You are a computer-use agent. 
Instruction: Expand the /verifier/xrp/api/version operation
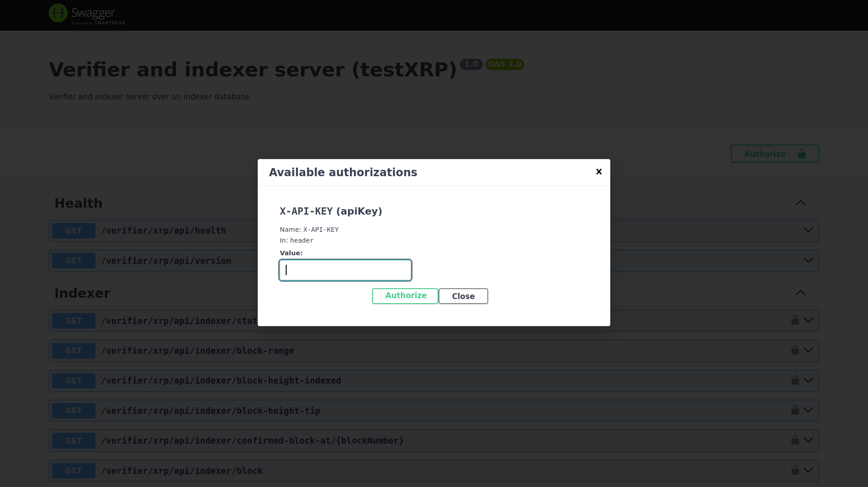tap(808, 260)
